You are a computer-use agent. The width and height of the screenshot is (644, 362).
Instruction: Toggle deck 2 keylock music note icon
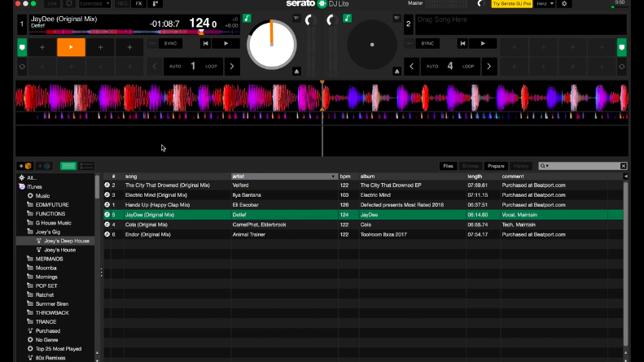point(347,18)
